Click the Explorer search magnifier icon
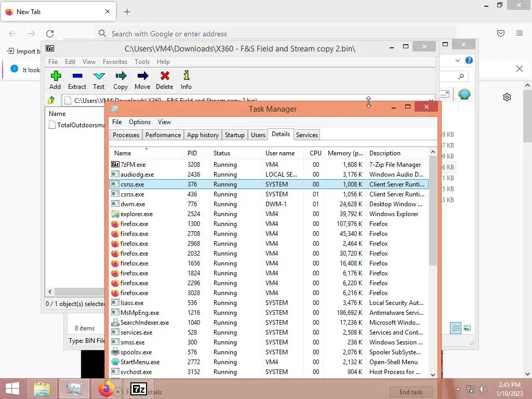This screenshot has width=532, height=399. pyautogui.click(x=461, y=77)
